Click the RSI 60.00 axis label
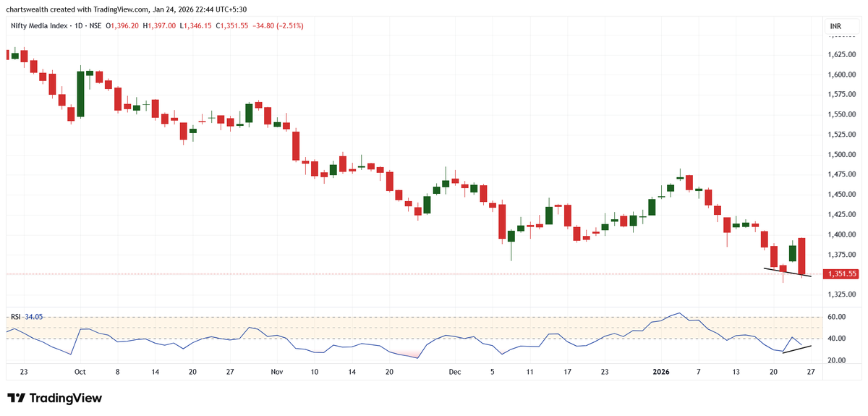This screenshot has height=416, width=868. click(837, 317)
